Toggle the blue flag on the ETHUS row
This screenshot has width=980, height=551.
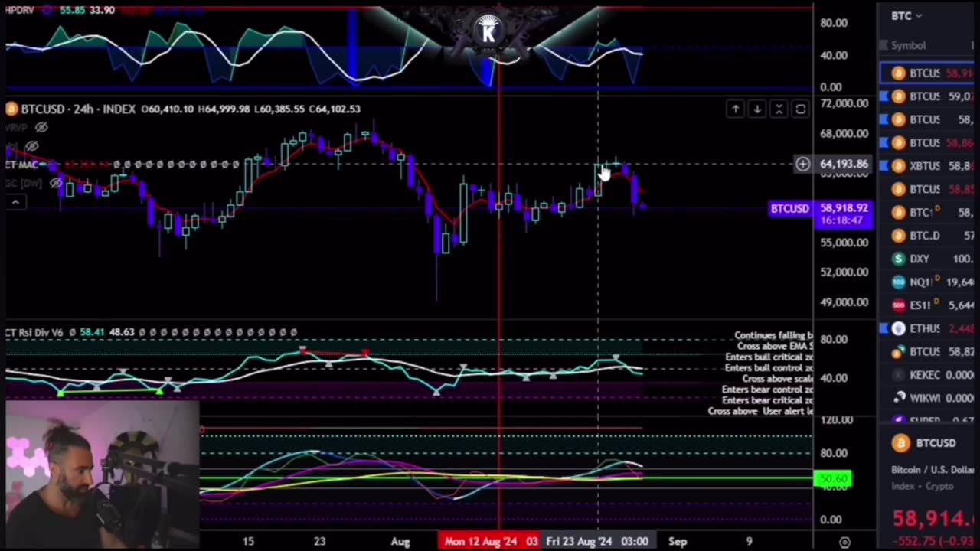pyautogui.click(x=884, y=328)
